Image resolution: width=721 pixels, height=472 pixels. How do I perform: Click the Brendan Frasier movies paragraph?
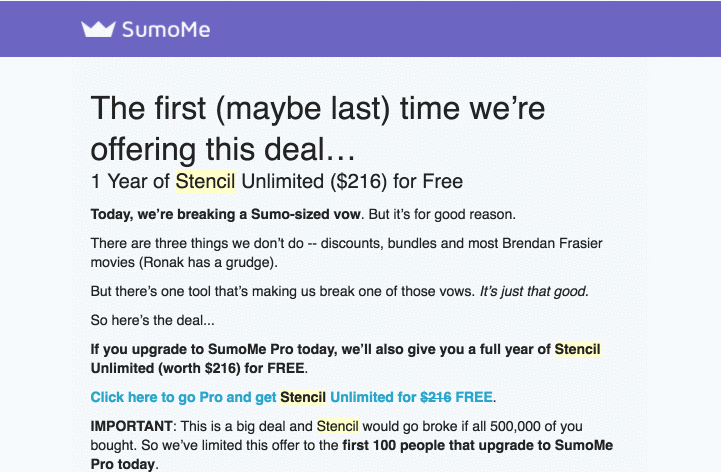tap(346, 253)
